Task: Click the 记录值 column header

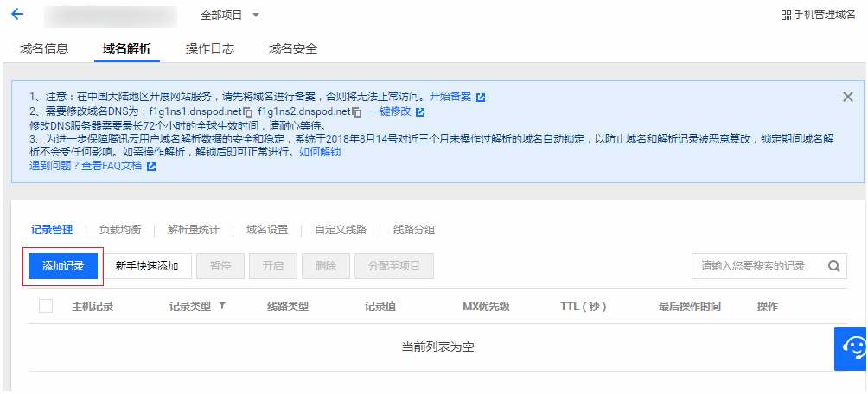Action: (x=380, y=307)
